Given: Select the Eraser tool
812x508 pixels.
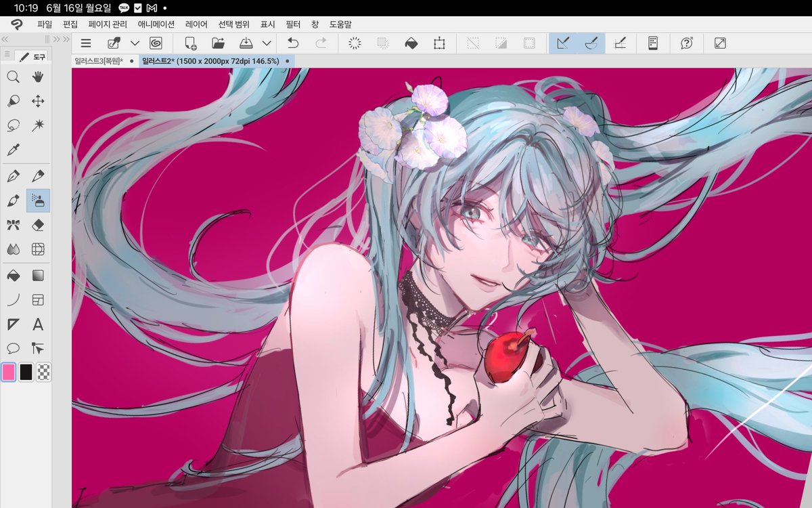Looking at the screenshot, I should [x=38, y=225].
